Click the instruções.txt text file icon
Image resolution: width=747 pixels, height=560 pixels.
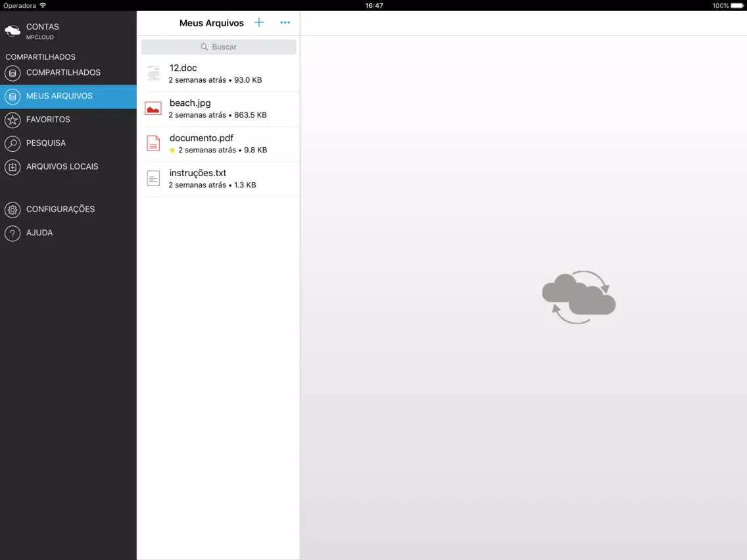[153, 179]
